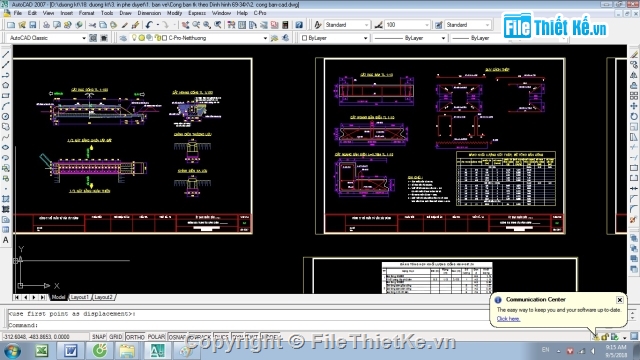Close the Communication Center balloon
Image resolution: width=640 pixels, height=360 pixels.
click(x=620, y=300)
